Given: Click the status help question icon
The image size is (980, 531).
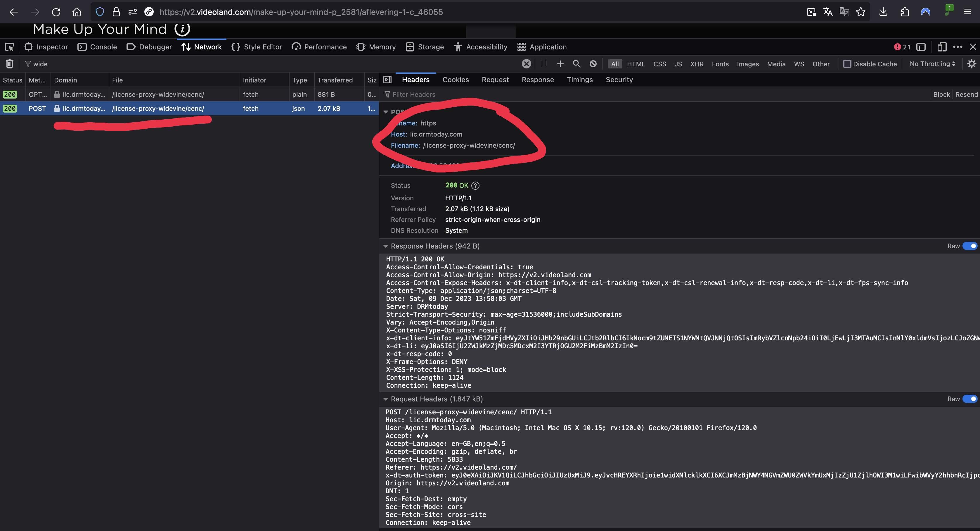Looking at the screenshot, I should pyautogui.click(x=475, y=185).
